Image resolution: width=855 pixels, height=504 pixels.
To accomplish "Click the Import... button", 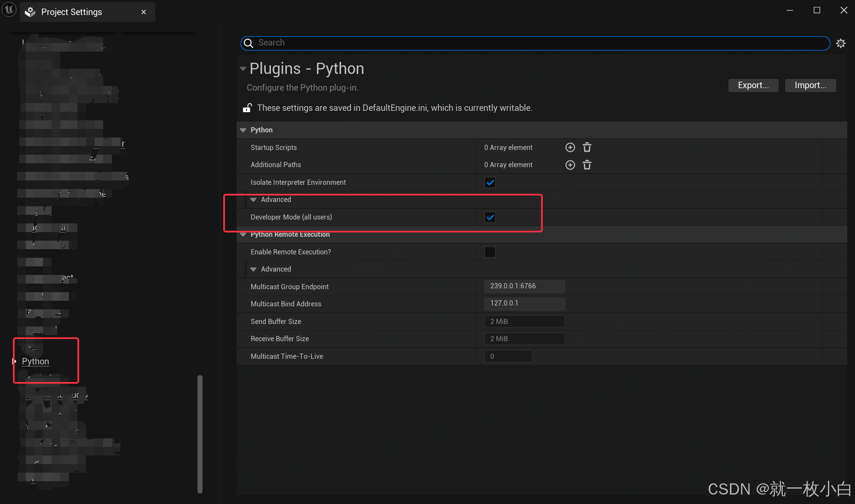I will (810, 85).
